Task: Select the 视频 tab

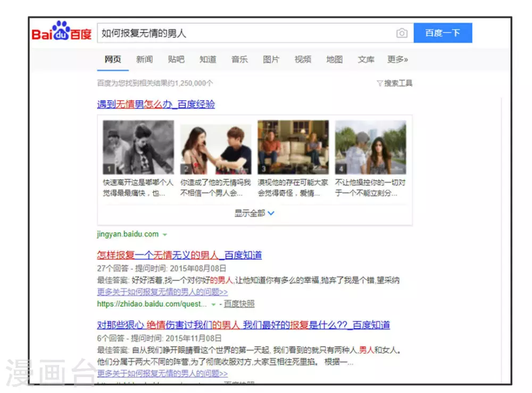Action: [303, 60]
